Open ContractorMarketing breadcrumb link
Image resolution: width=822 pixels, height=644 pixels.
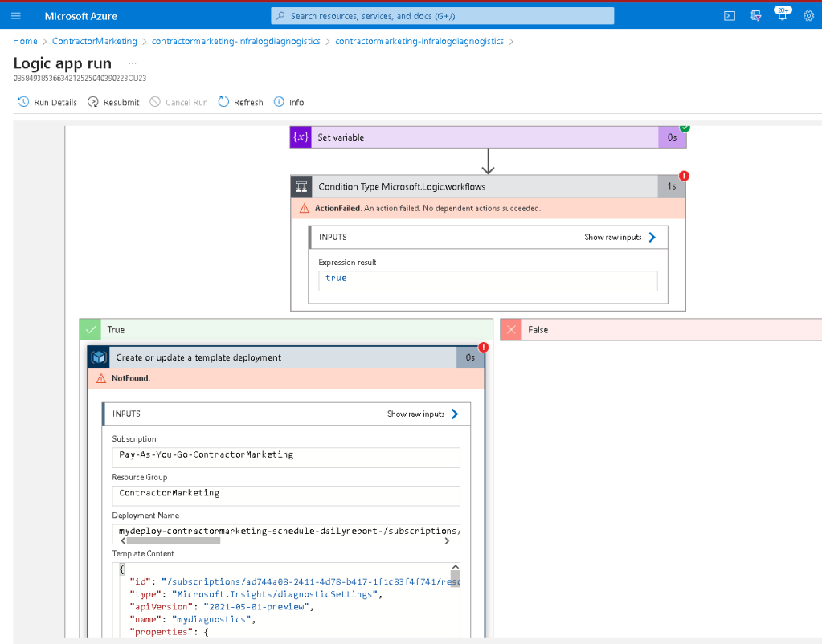click(x=94, y=41)
